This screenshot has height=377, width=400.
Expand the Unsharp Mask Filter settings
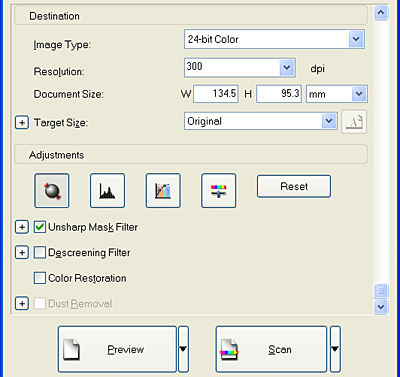pos(22,227)
